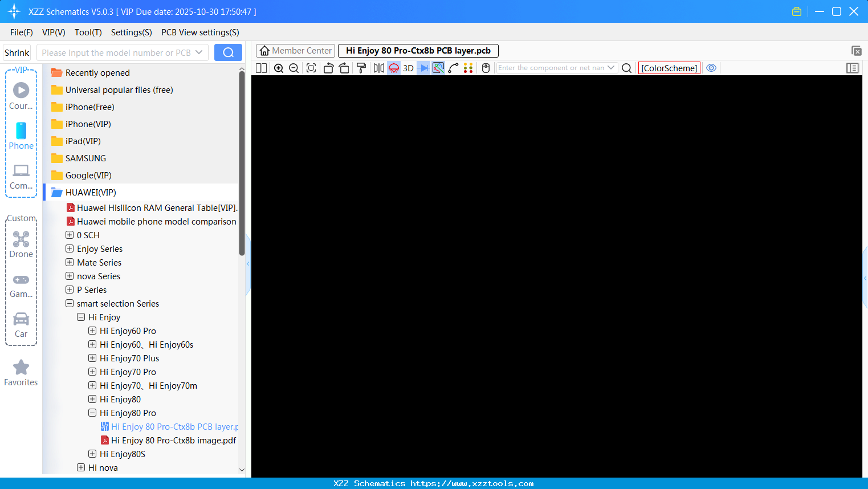Open the yellow VIP gift icon in title bar

797,11
